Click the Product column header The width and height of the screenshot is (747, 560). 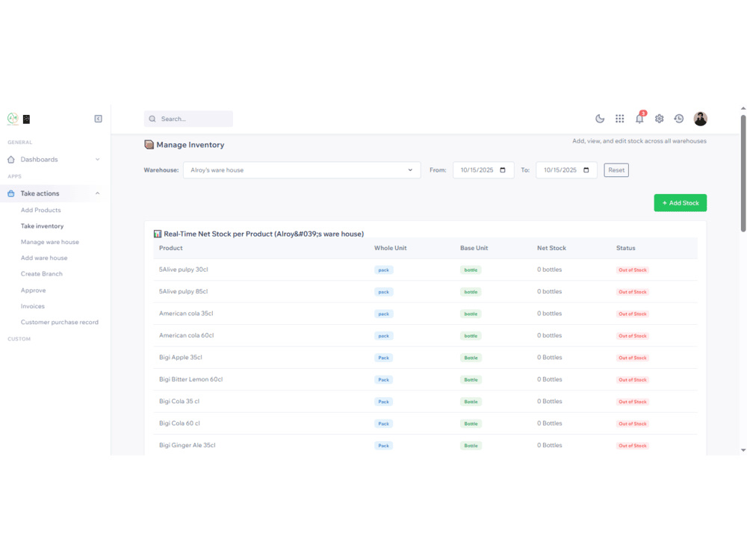coord(170,248)
